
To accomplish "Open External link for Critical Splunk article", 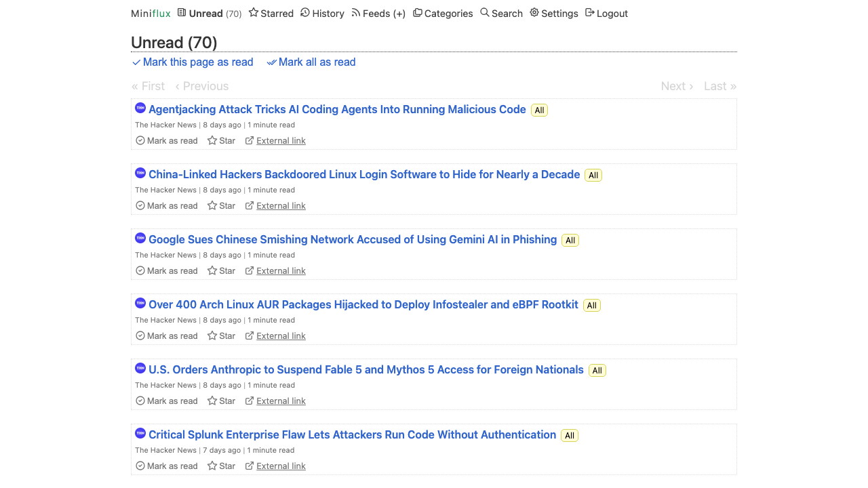I will click(x=276, y=466).
